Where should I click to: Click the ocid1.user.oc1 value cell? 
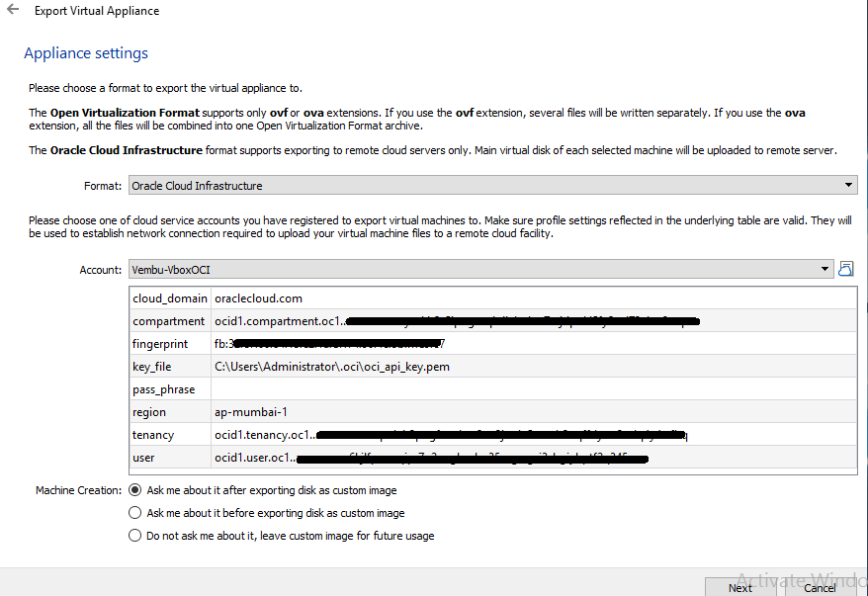tap(534, 457)
